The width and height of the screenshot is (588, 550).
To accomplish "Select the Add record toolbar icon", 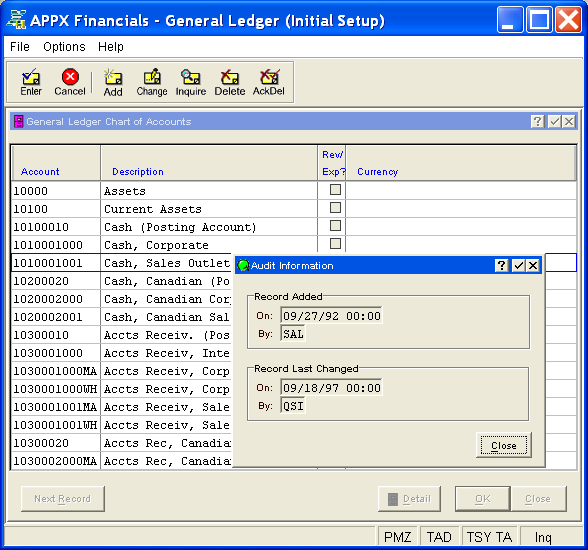I will coord(113,82).
